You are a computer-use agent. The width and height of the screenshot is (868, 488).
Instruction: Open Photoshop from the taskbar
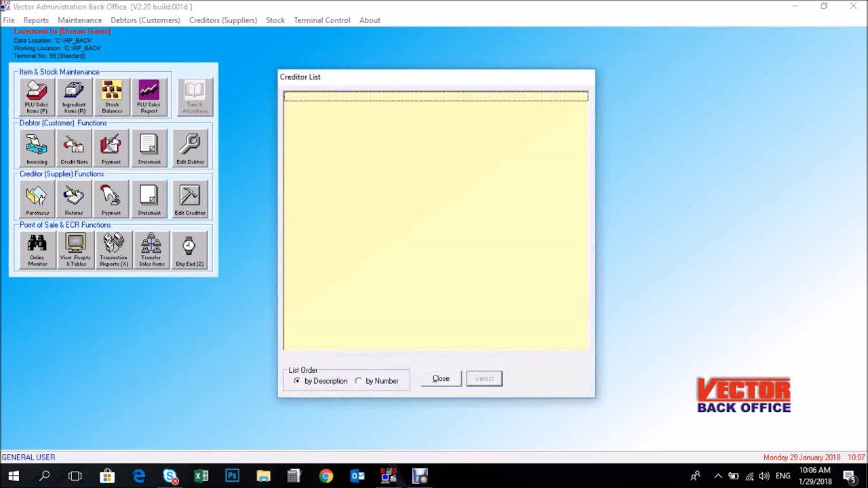click(232, 476)
